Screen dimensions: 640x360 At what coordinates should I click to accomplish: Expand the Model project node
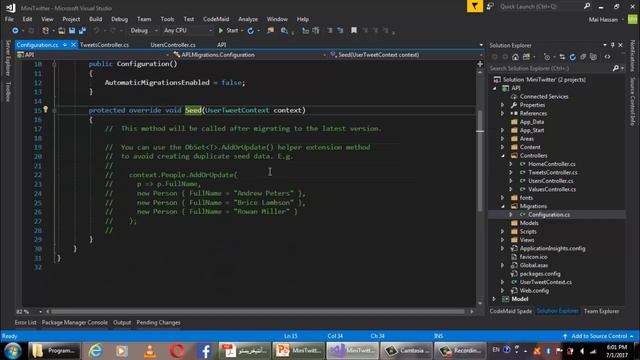494,299
